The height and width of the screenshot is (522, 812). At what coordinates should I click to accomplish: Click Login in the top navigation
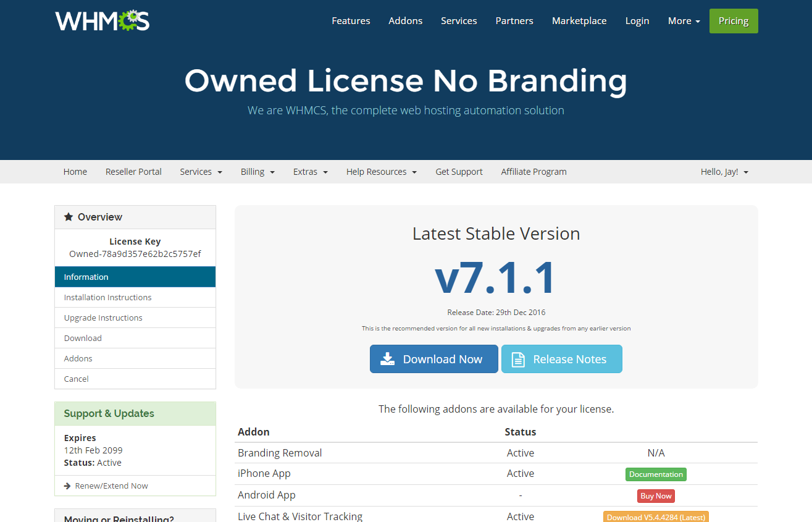pos(637,21)
